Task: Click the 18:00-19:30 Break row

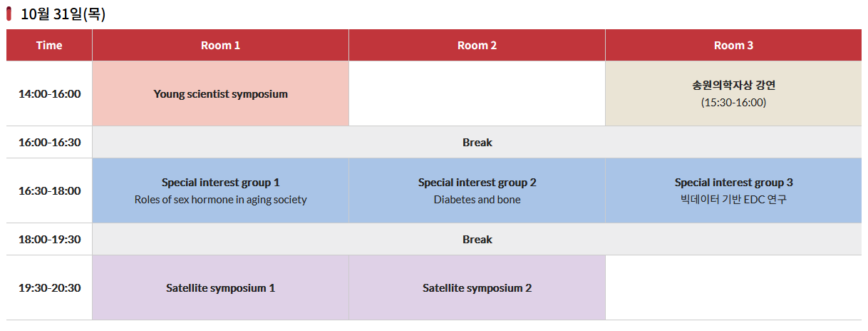Action: point(477,239)
